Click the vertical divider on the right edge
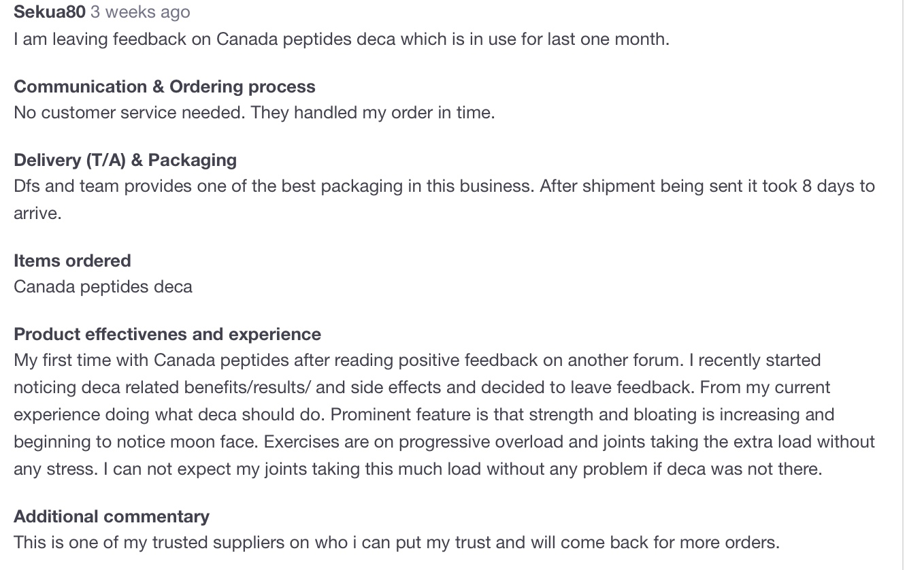The height and width of the screenshot is (570, 924). click(903, 285)
